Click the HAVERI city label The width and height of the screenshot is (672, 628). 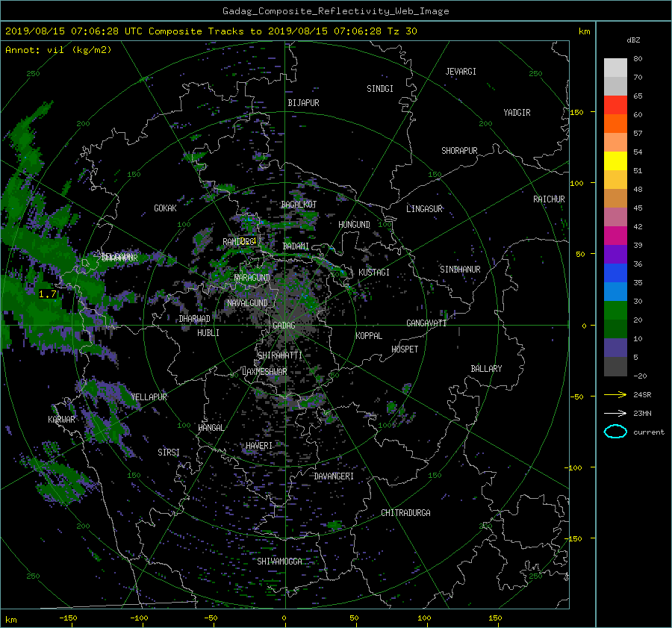click(x=259, y=446)
